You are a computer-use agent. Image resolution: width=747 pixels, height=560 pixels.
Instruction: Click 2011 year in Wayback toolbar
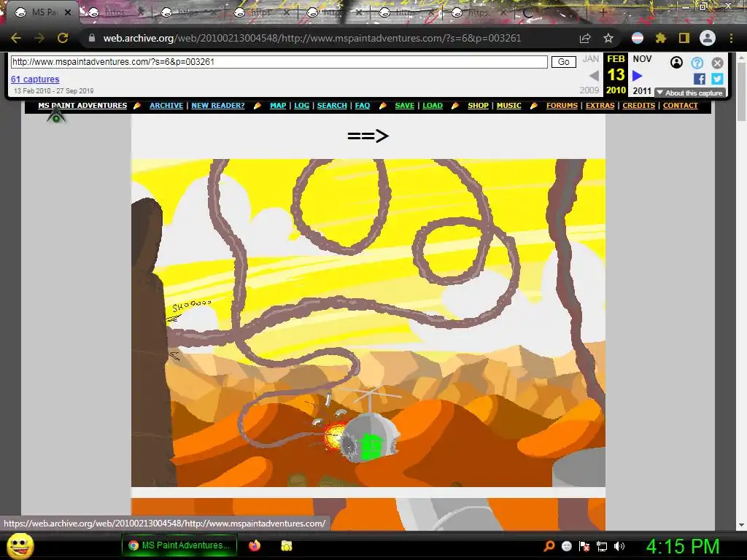tap(642, 90)
